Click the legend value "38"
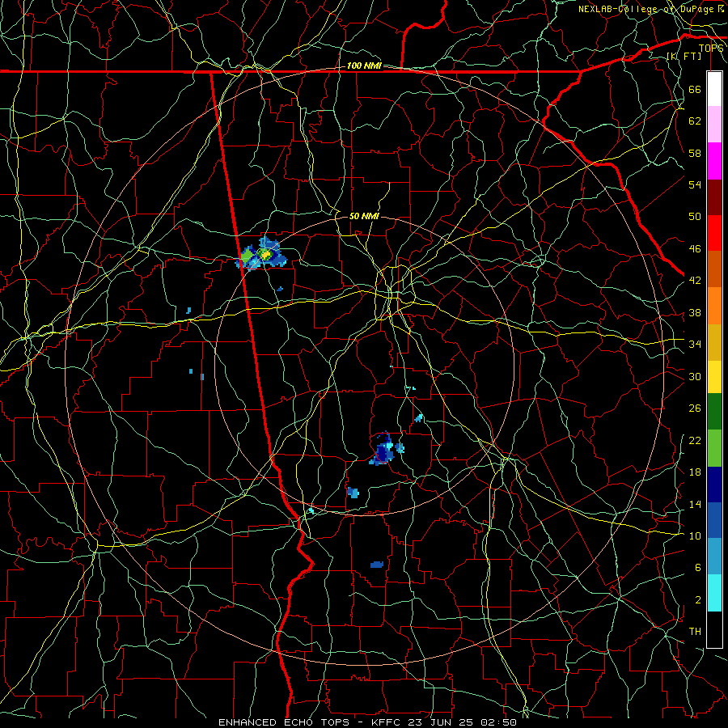 tap(695, 312)
